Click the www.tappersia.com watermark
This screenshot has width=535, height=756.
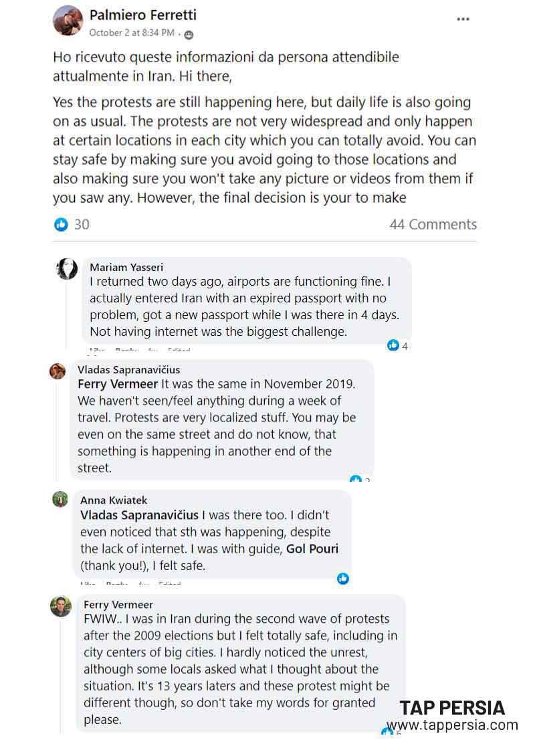pyautogui.click(x=452, y=725)
